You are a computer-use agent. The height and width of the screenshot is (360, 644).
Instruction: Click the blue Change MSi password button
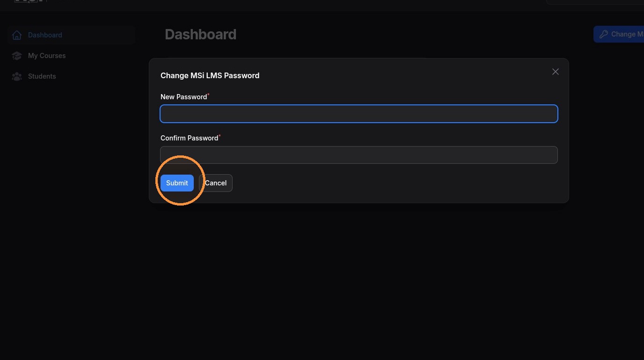619,34
